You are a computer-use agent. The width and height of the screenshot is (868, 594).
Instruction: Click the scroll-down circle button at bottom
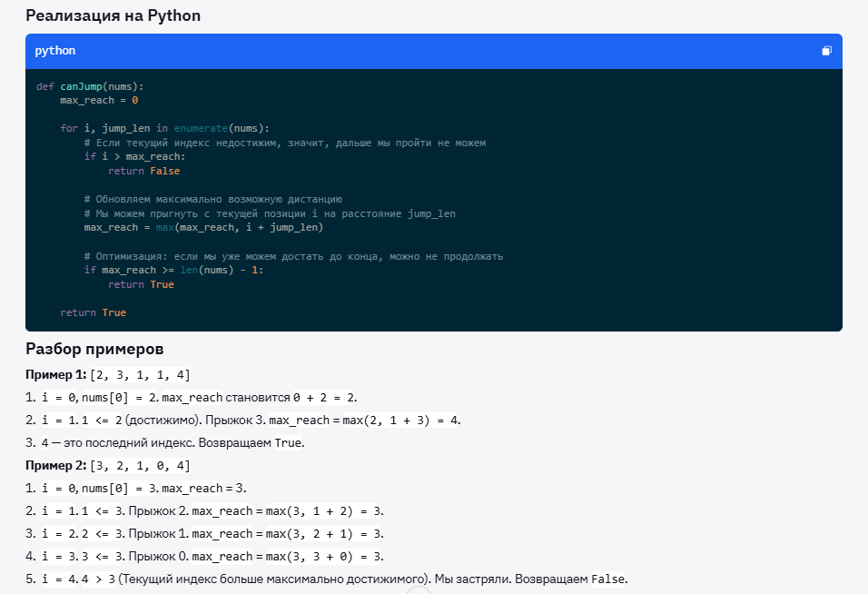tap(419, 589)
